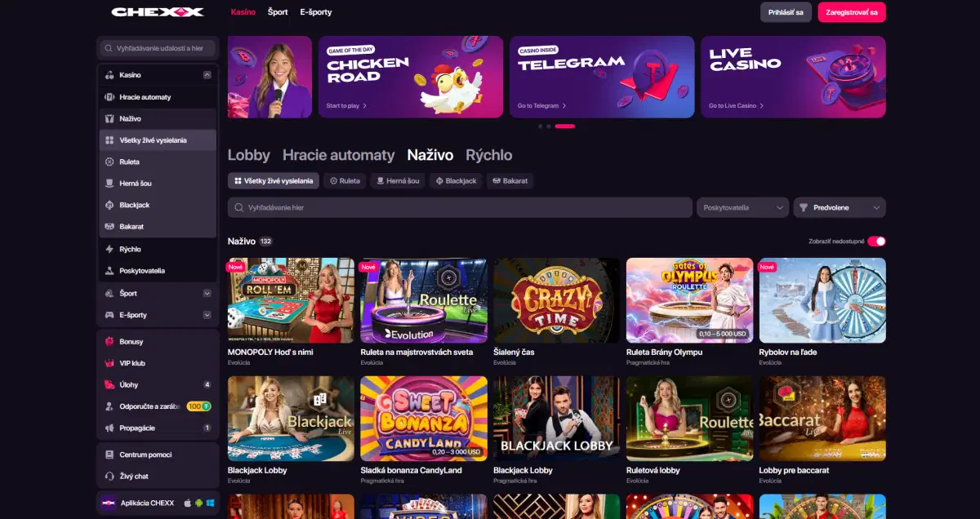
Task: Open the Lobby tab
Action: tap(248, 155)
